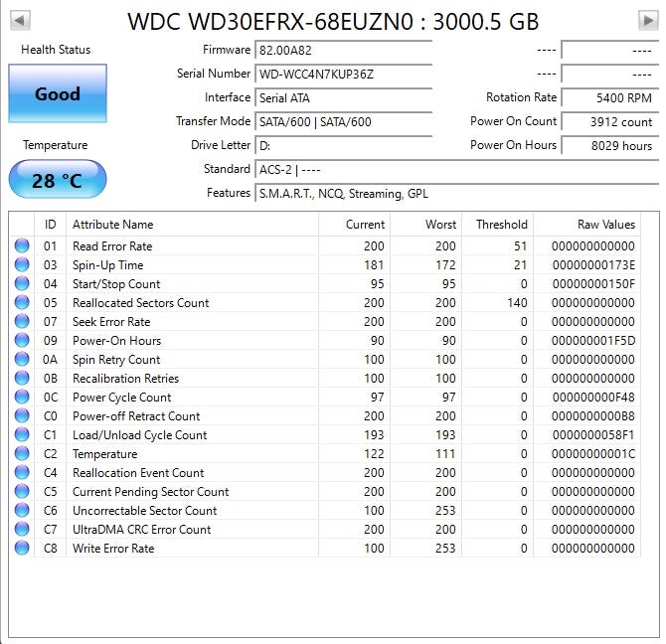Click the Rotation Rate 5400 RPM field

tap(610, 98)
